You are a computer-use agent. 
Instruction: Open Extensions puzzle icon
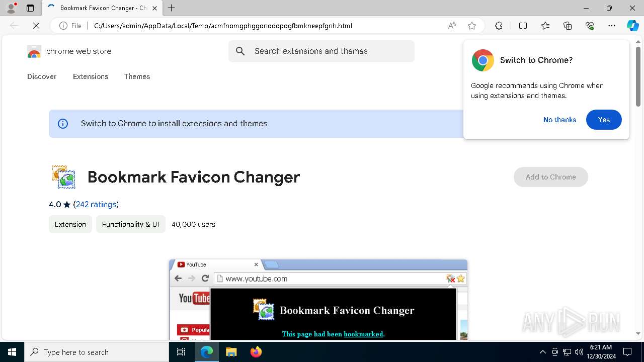(499, 26)
